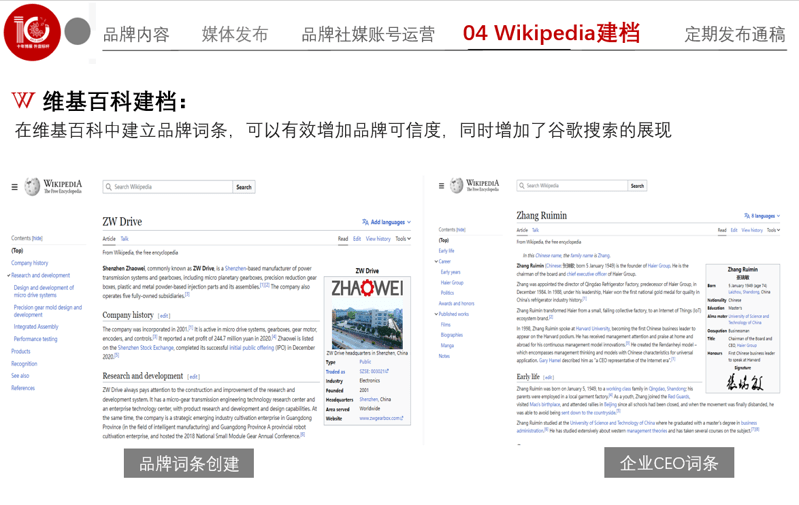Viewport: 799px width, 505px height.
Task: Focus Search Wikipedia field on Zhang Ruimin page
Action: pos(572,186)
